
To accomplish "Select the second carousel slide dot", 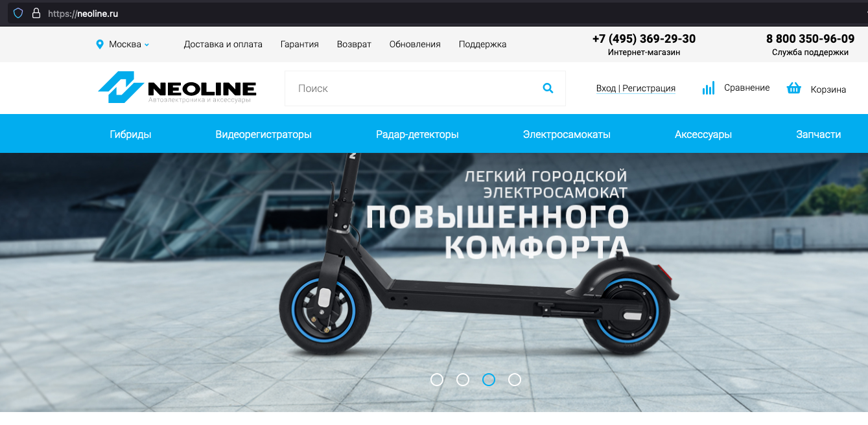I will pos(463,380).
